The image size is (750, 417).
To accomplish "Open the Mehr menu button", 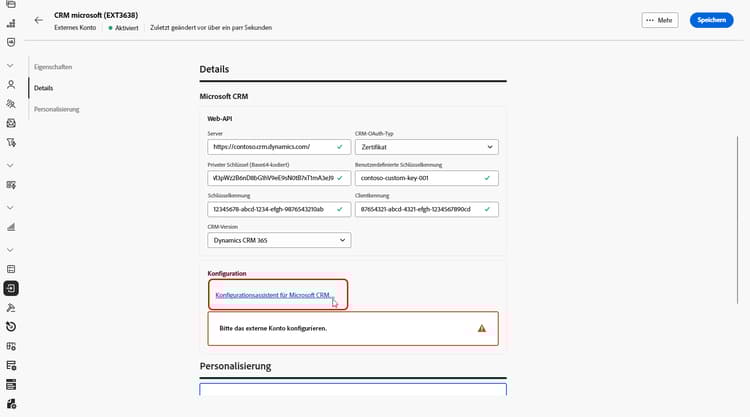I will 660,20.
